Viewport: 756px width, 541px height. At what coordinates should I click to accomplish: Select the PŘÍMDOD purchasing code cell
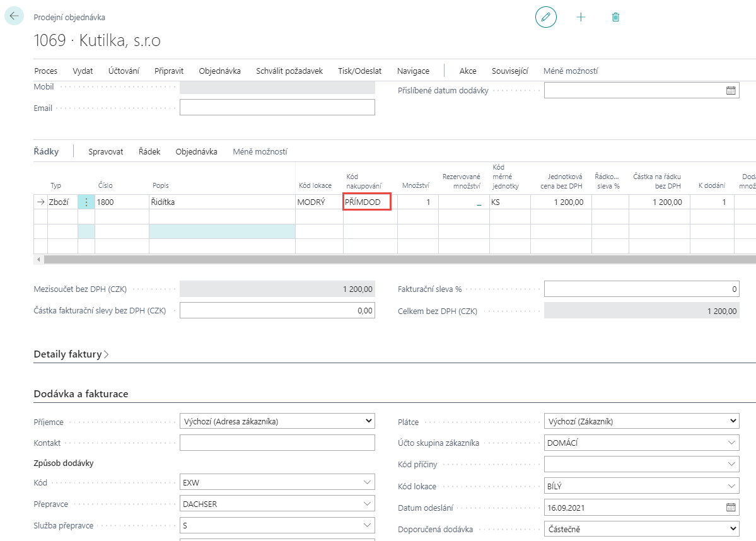click(367, 202)
